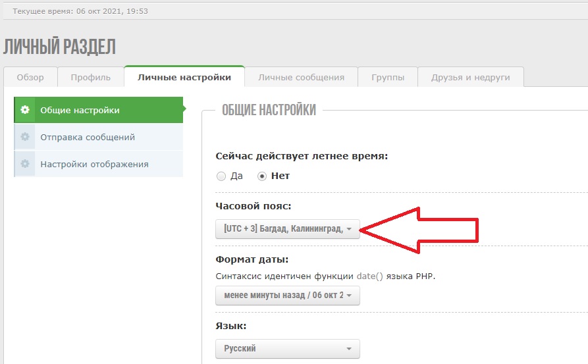The image size is (588, 364).
Task: Select Общие настройки in the sidebar
Action: click(80, 110)
